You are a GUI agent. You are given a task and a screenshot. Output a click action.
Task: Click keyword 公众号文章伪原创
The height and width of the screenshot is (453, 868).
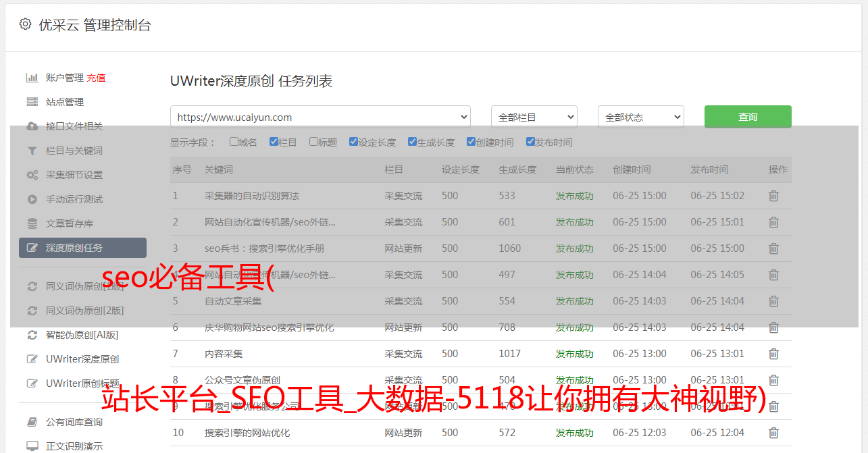[242, 380]
